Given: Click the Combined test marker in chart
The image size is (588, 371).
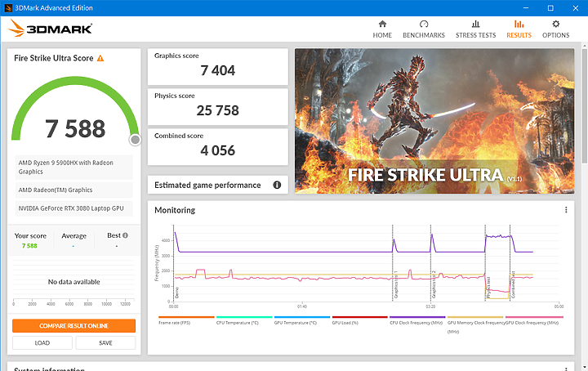Looking at the screenshot, I should tap(514, 284).
